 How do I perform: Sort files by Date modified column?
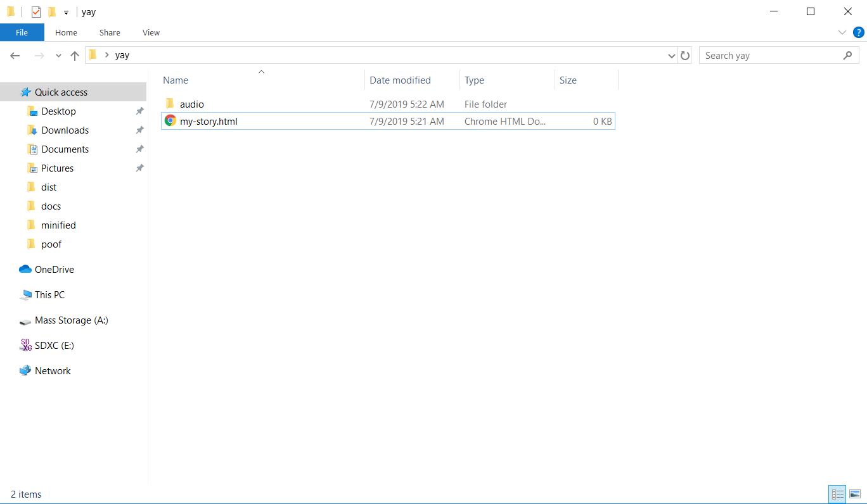point(400,80)
